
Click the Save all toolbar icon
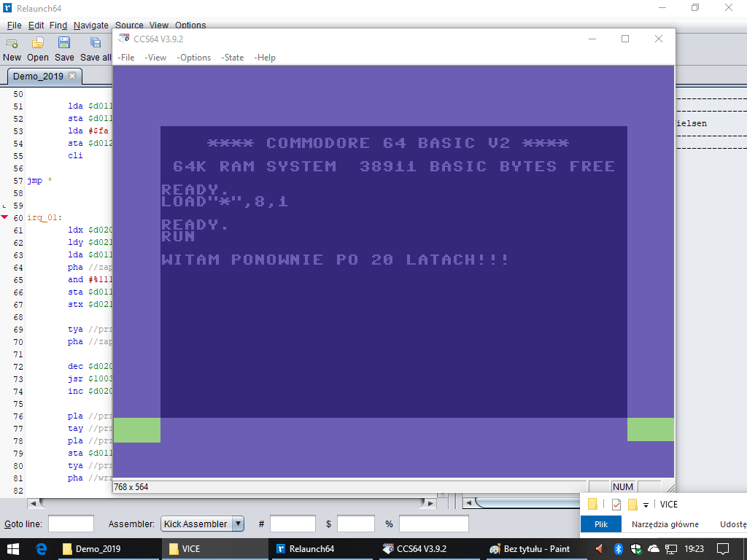96,43
